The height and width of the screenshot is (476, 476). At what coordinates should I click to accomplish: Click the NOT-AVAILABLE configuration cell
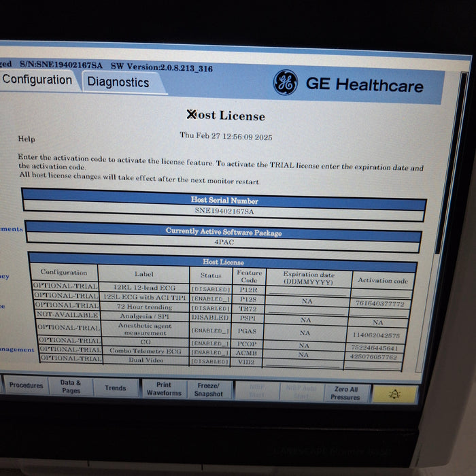click(x=67, y=315)
